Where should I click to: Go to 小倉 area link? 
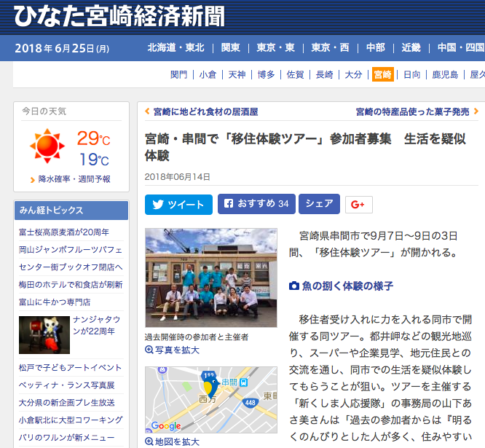(x=208, y=74)
